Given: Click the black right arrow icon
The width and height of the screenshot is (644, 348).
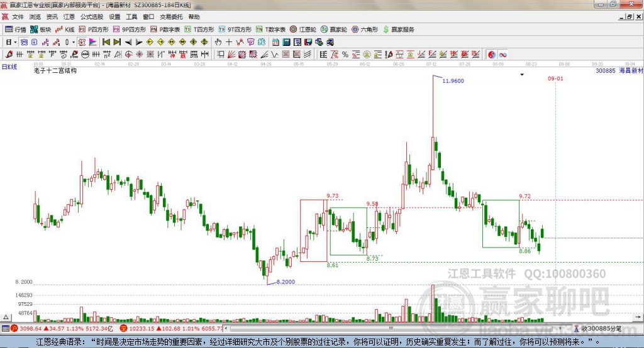Looking at the screenshot, I should (139, 42).
